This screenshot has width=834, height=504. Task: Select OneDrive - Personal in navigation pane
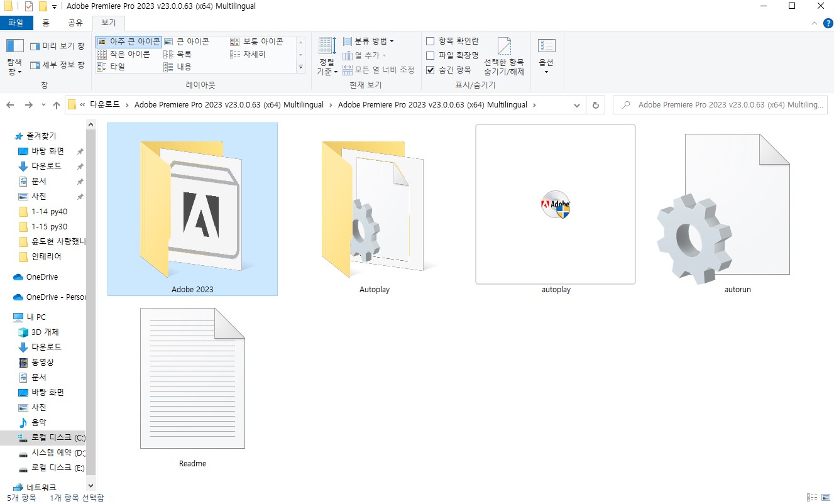tap(55, 297)
